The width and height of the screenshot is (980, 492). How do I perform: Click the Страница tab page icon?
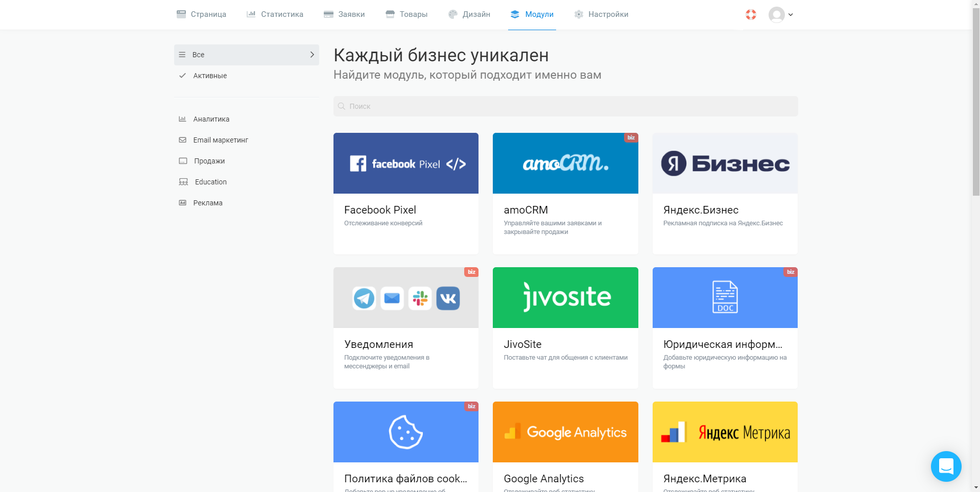click(181, 14)
